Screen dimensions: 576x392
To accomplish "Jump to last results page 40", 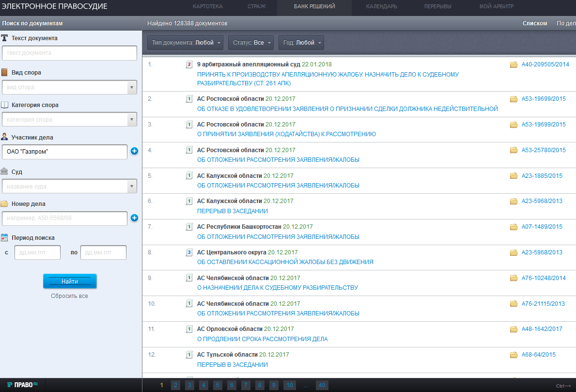I will coord(322,385).
